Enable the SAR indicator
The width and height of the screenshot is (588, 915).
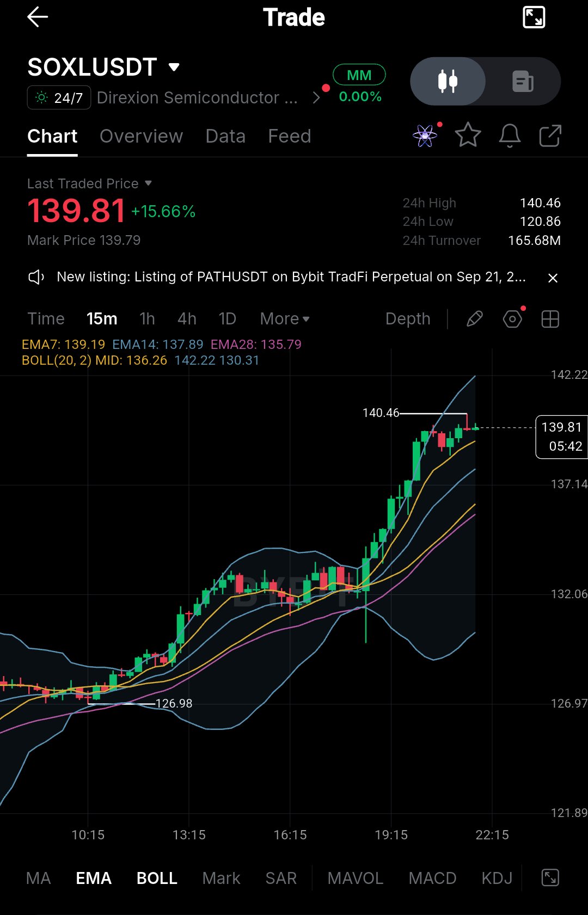(x=281, y=878)
